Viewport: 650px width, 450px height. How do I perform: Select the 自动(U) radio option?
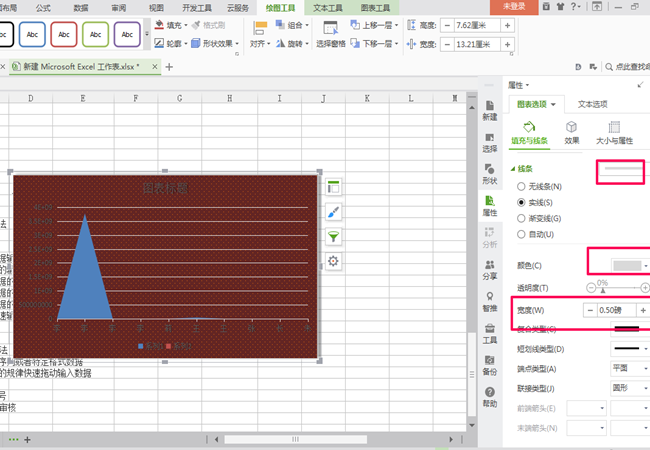[x=521, y=235]
